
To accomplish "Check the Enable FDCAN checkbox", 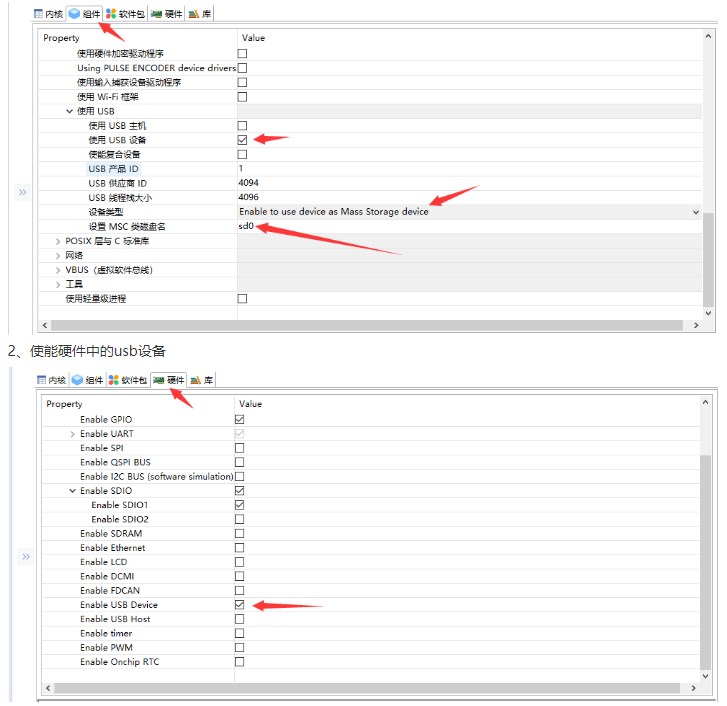I will (x=239, y=591).
